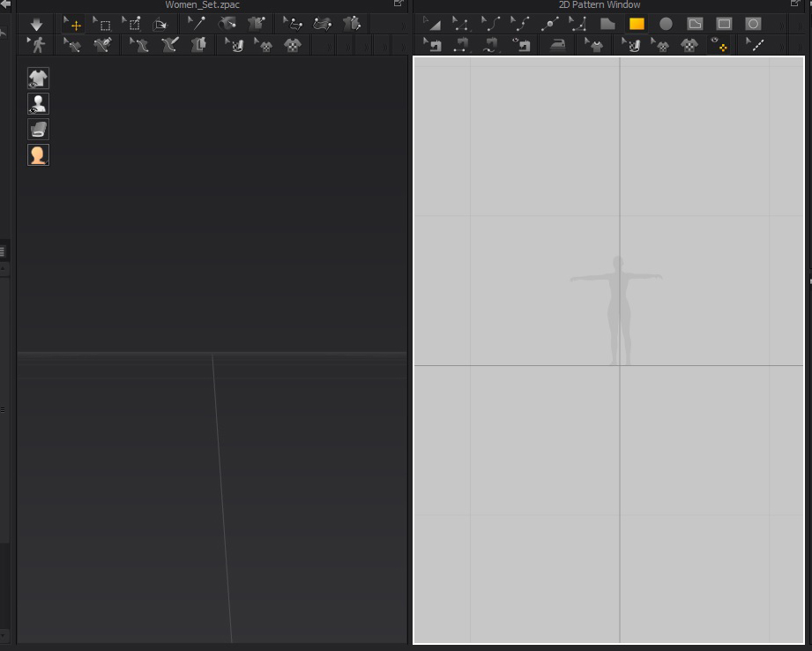Choose the 3D curved pattern draw tool
This screenshot has height=651, width=812.
[x=322, y=24]
